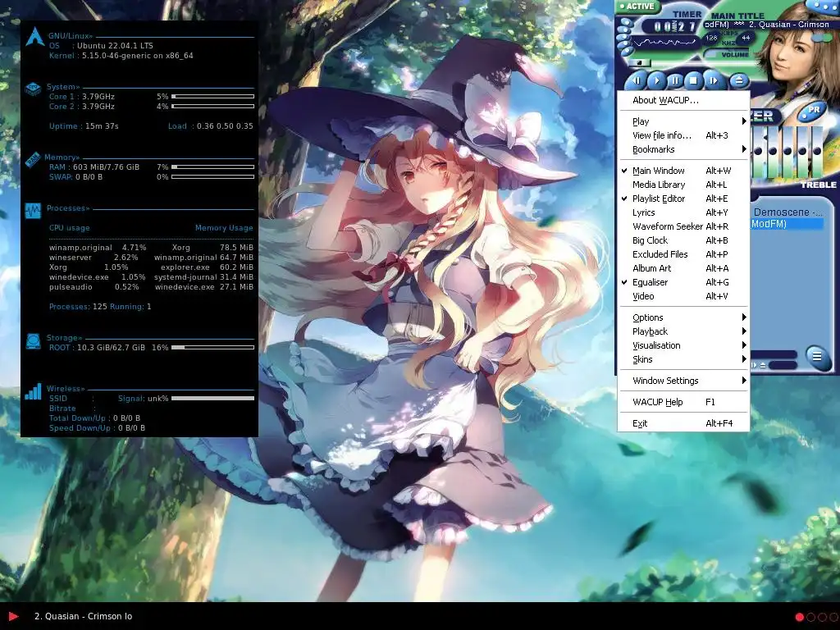Open About WACUP... from the menu

tap(683, 99)
